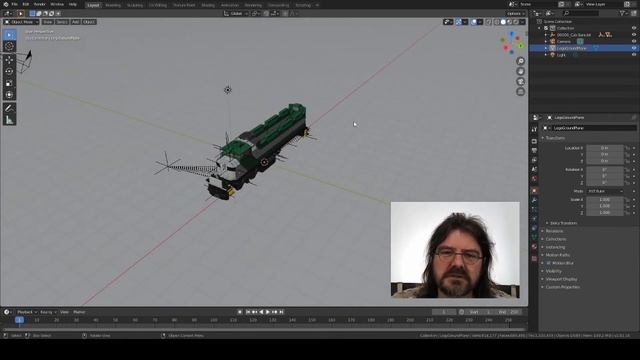This screenshot has width=640, height=360.
Task: Open the Modifiers wrench properties tab
Action: [534, 200]
